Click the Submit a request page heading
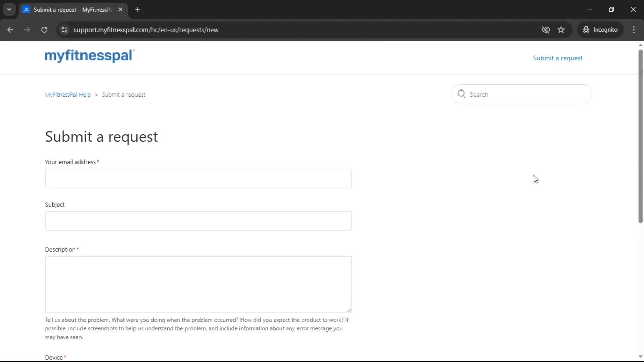This screenshot has width=644, height=362. pyautogui.click(x=101, y=137)
